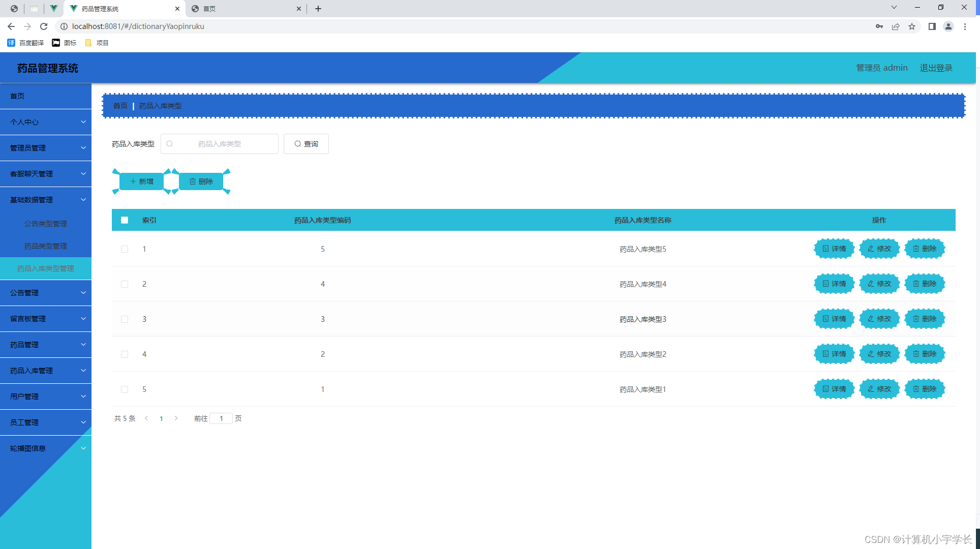Open browser side panel icon
The height and width of the screenshot is (549, 980).
(932, 26)
